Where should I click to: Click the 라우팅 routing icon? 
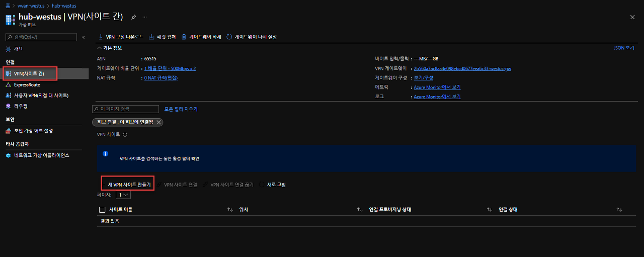8,106
